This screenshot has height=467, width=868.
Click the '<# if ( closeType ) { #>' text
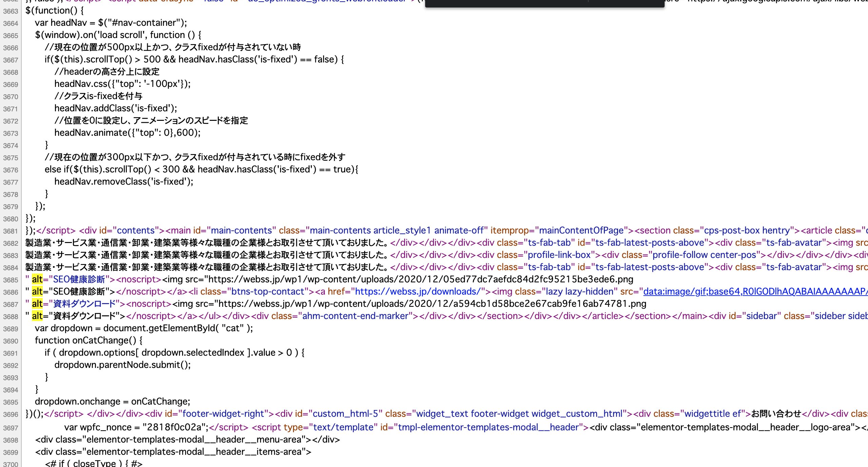94,463
